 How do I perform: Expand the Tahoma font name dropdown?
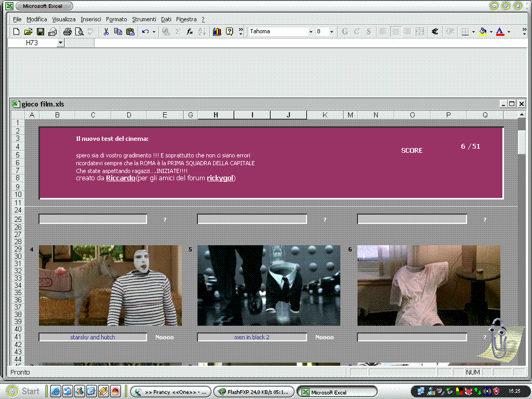coord(311,32)
